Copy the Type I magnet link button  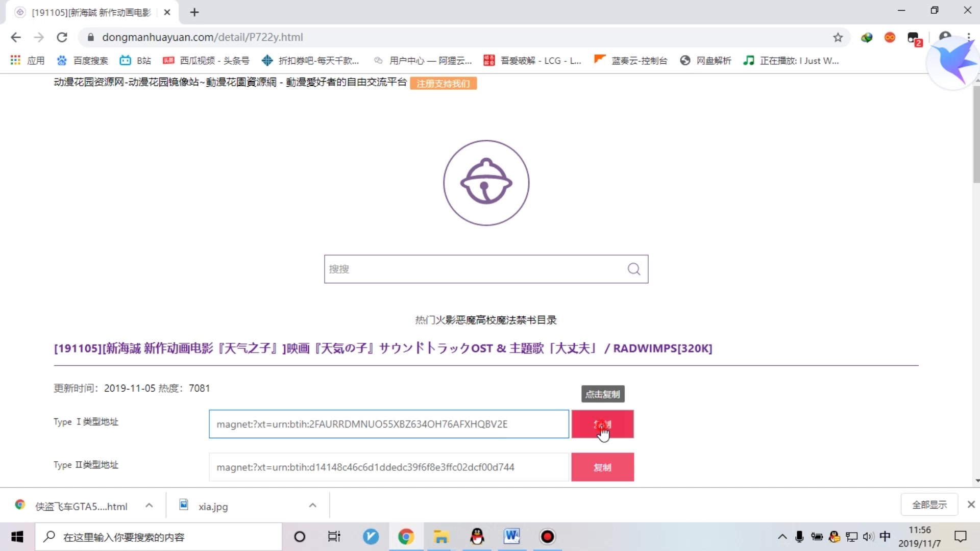(603, 424)
